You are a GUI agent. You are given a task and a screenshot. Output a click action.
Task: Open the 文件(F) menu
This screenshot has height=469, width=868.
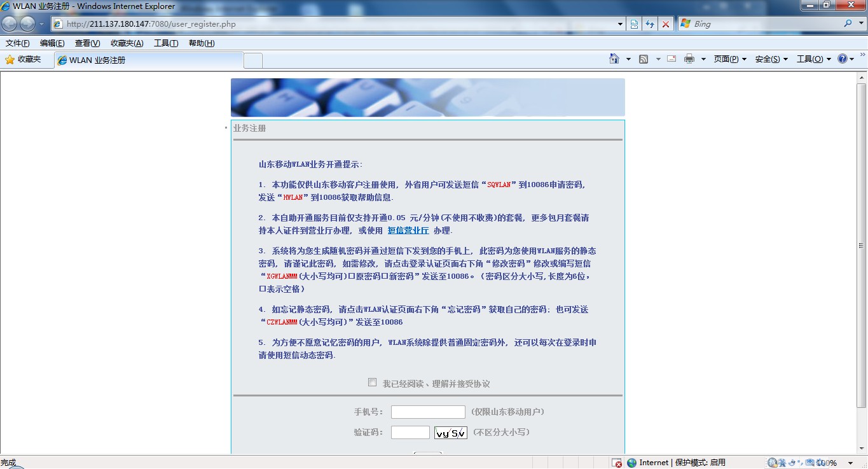click(x=17, y=43)
